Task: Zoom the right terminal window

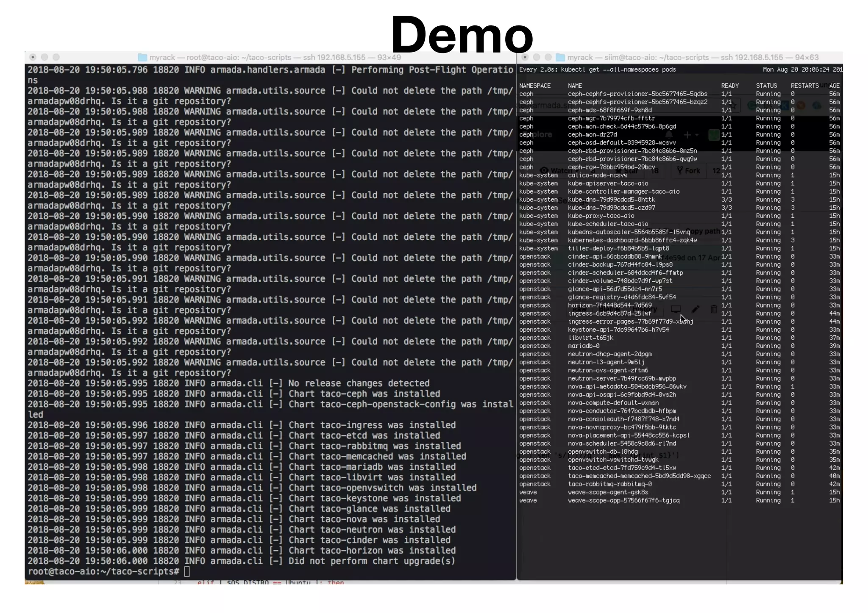Action: point(548,57)
